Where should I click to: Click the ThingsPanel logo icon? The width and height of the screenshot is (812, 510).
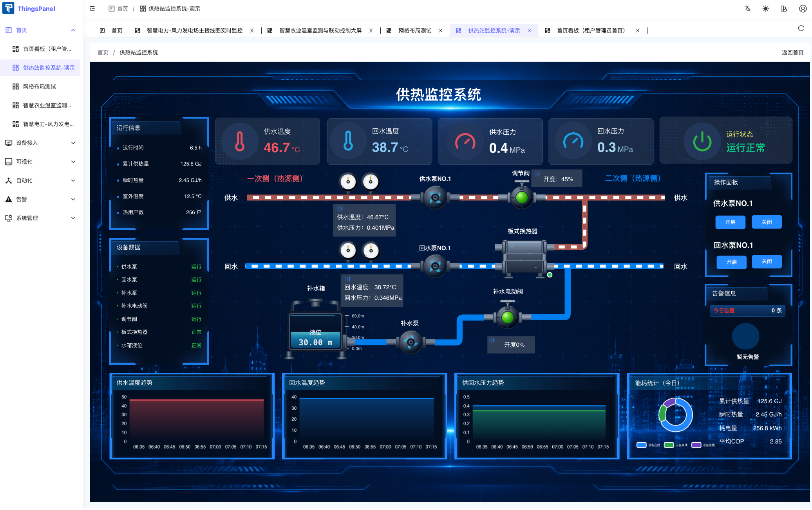coord(8,8)
